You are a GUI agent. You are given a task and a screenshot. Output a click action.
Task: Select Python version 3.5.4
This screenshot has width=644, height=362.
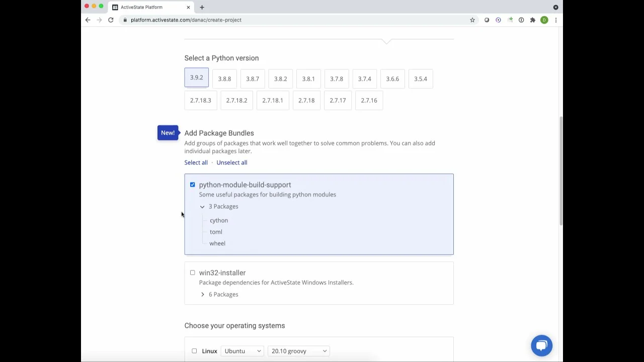(421, 79)
